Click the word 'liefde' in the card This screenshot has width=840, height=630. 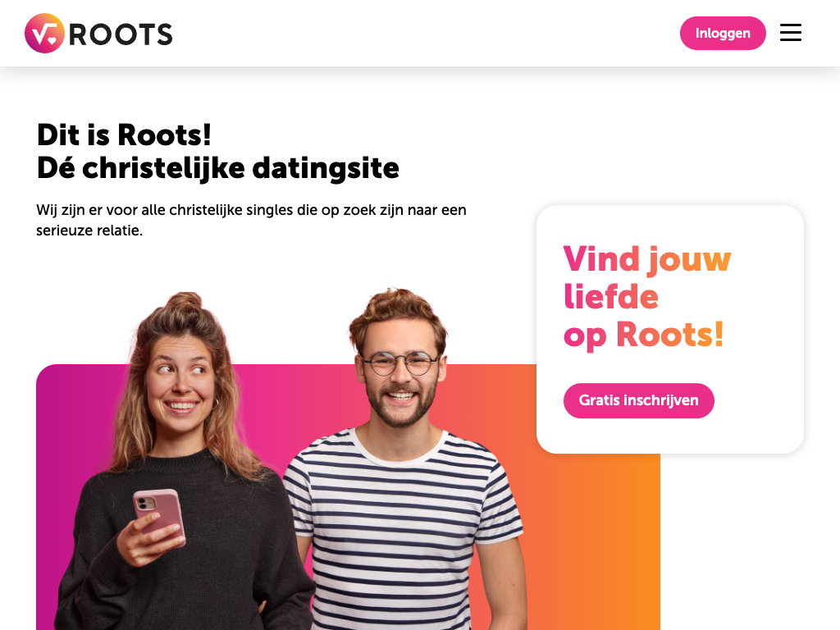610,296
